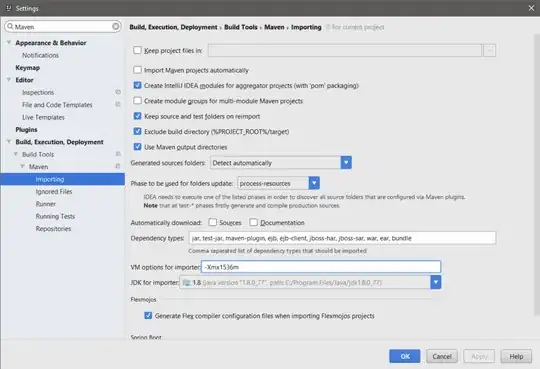Click the search magnifier icon
Viewport: 540px width, 369px height.
10,27
